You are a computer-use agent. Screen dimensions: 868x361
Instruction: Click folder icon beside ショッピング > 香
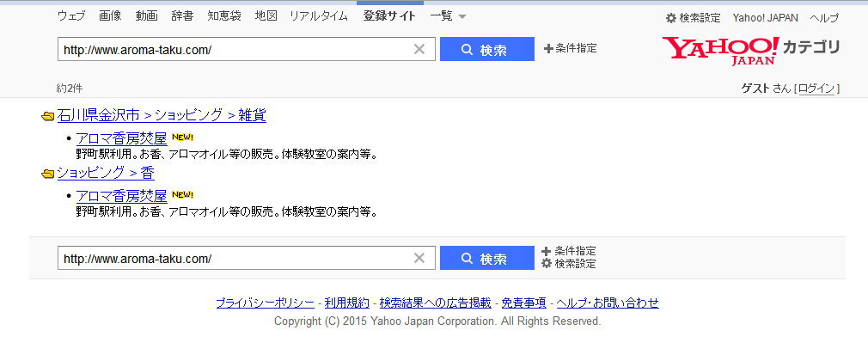(48, 174)
